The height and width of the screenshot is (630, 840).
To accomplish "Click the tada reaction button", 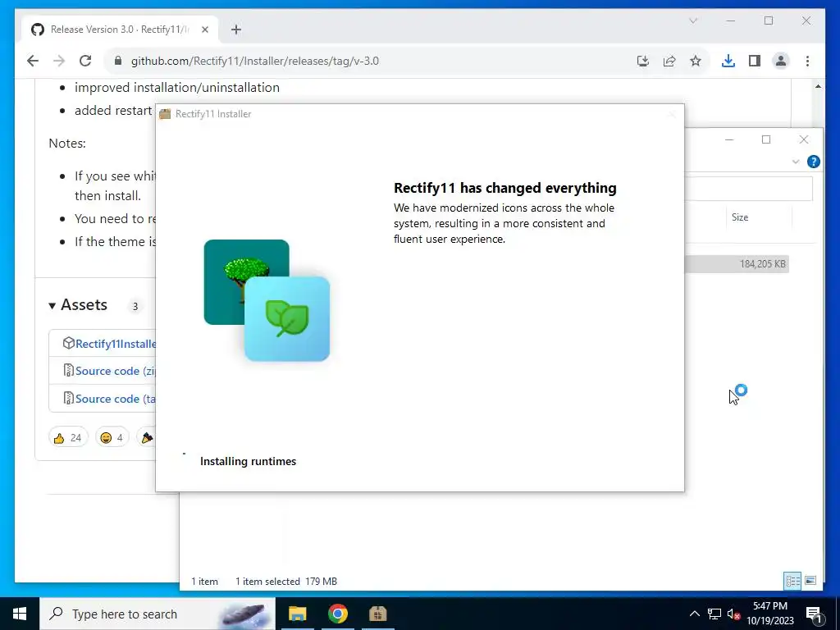I will (x=146, y=438).
